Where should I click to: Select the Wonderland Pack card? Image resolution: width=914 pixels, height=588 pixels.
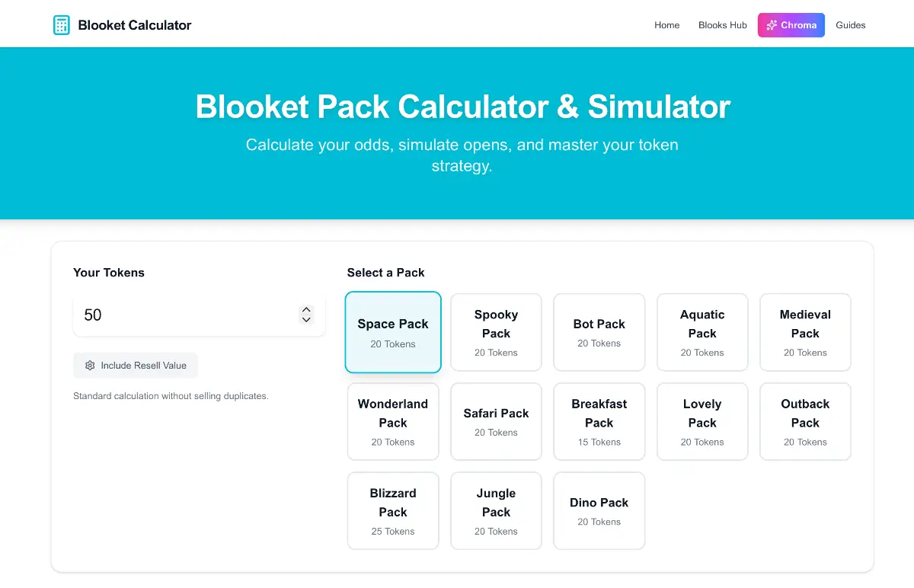pyautogui.click(x=393, y=421)
